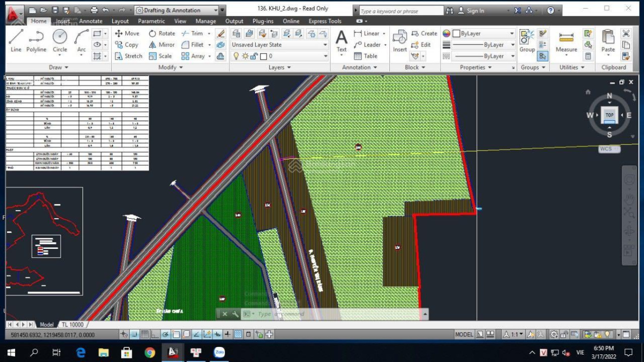Image resolution: width=644 pixels, height=362 pixels.
Task: Open the TL 10000 layout tab
Action: pos(73,324)
